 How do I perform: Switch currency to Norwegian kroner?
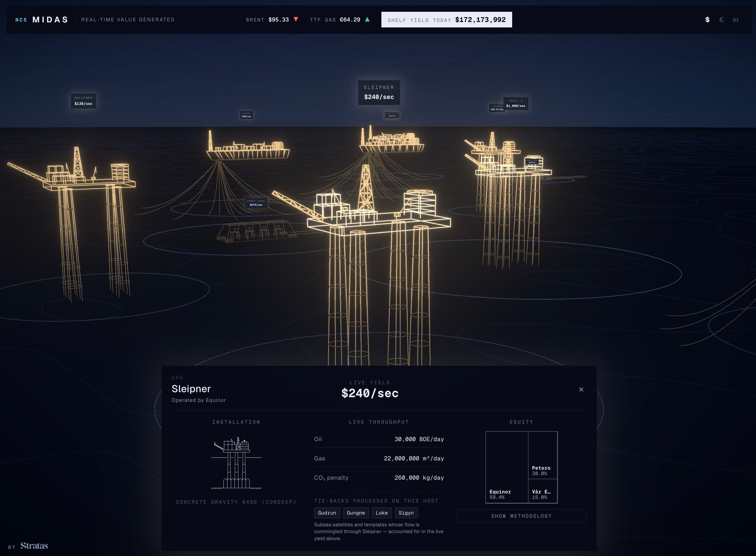point(736,19)
